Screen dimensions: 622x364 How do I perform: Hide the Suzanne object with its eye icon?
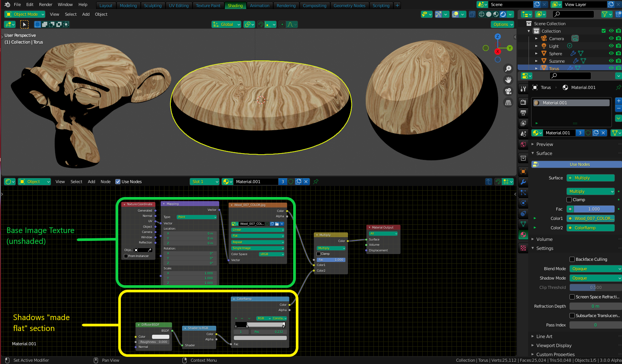click(x=611, y=61)
